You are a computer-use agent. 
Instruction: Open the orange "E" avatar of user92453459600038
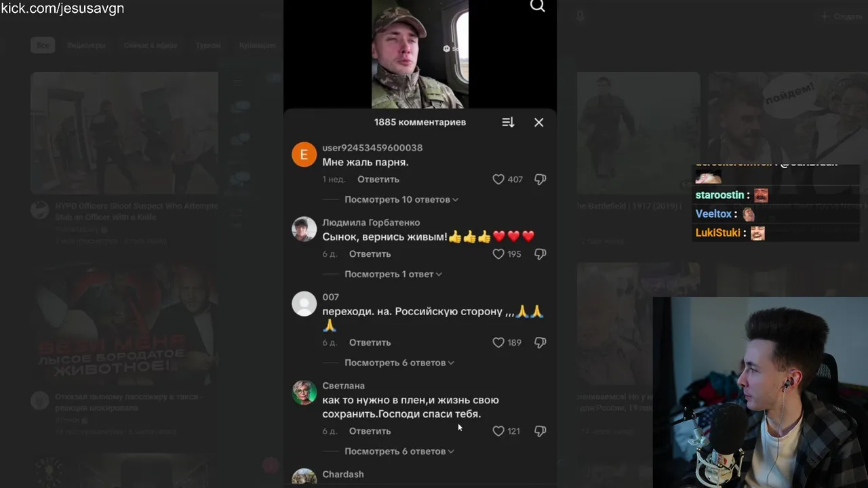pos(304,155)
